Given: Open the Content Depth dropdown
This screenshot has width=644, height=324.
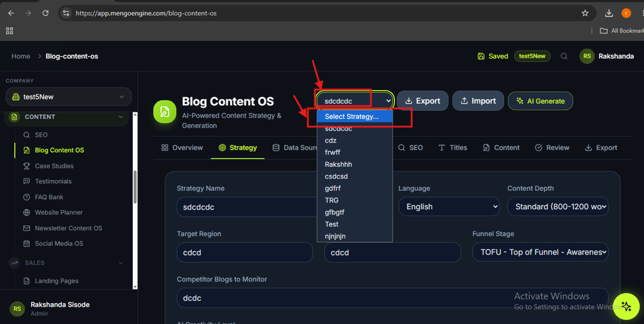Looking at the screenshot, I should tap(558, 207).
